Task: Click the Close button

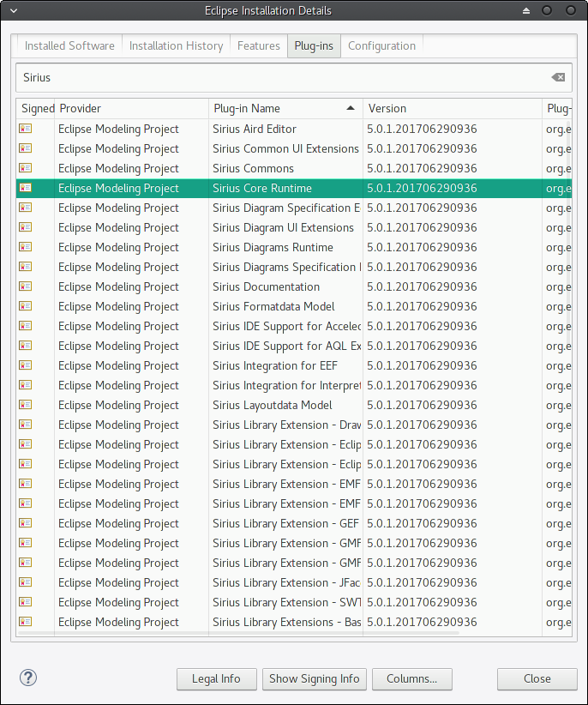Action: coord(537,679)
